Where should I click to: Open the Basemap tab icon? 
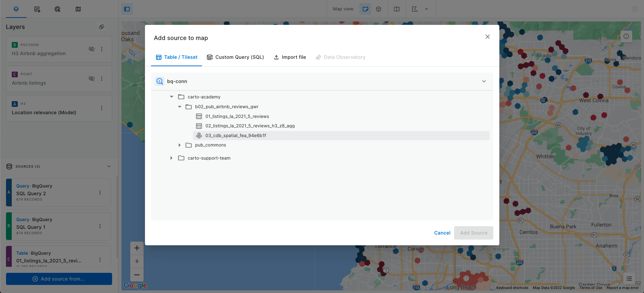78,9
